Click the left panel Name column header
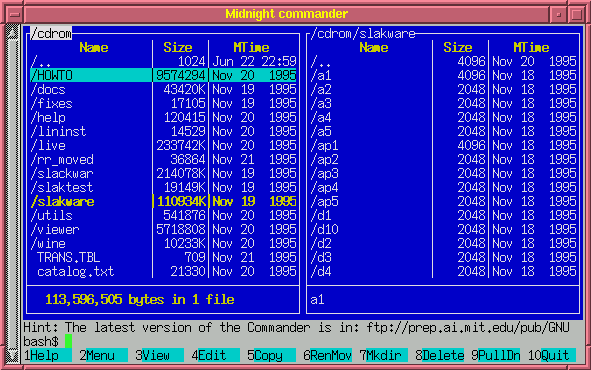Screen dimensions: 591x370 [x=94, y=47]
